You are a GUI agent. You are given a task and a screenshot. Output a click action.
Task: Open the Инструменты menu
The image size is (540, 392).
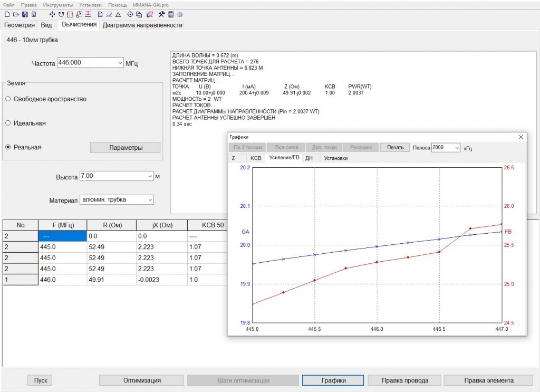[x=58, y=5]
